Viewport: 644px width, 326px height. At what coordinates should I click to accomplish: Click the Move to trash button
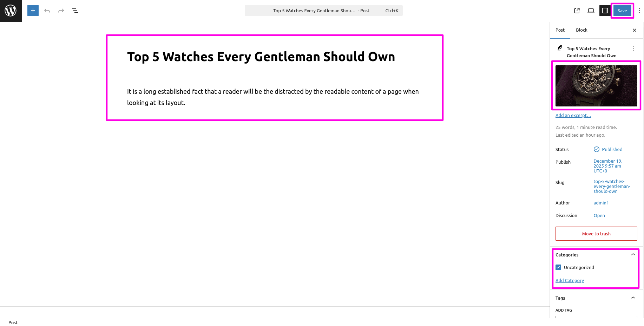pyautogui.click(x=596, y=234)
